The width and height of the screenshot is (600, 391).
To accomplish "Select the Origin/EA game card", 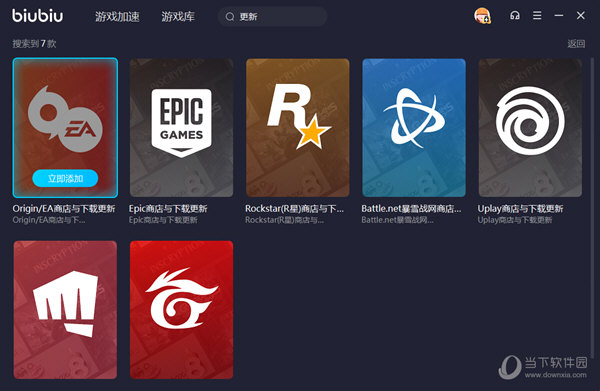I will point(65,128).
